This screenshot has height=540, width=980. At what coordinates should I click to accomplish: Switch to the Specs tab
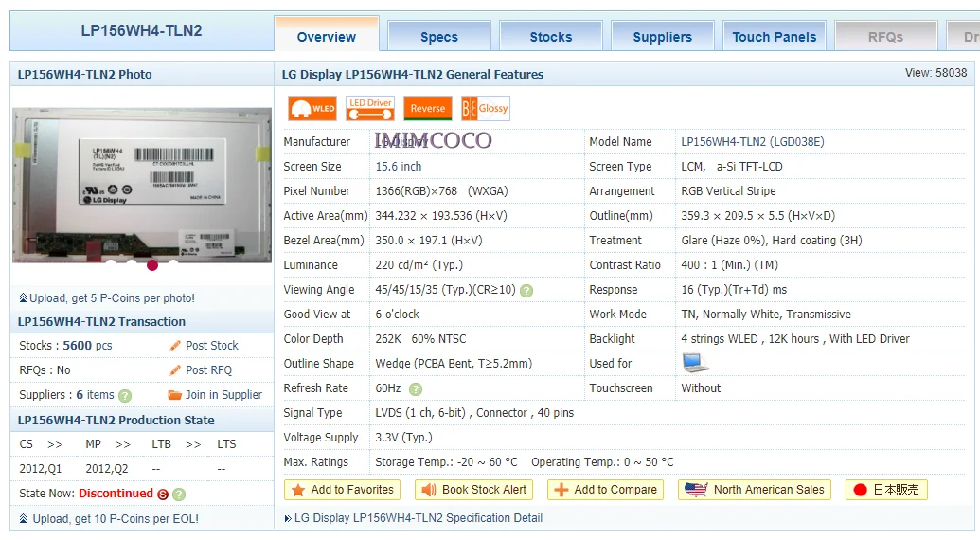point(439,36)
